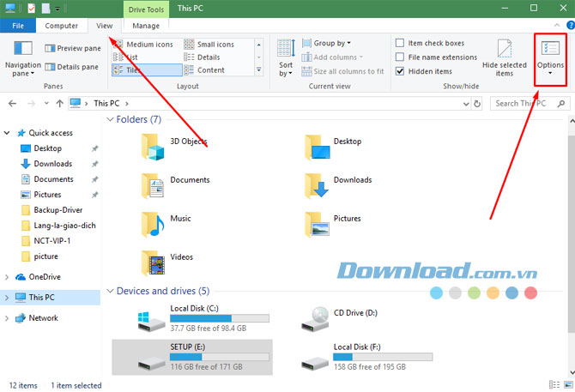Open the Sort by menu
The width and height of the screenshot is (575, 392).
point(286,58)
